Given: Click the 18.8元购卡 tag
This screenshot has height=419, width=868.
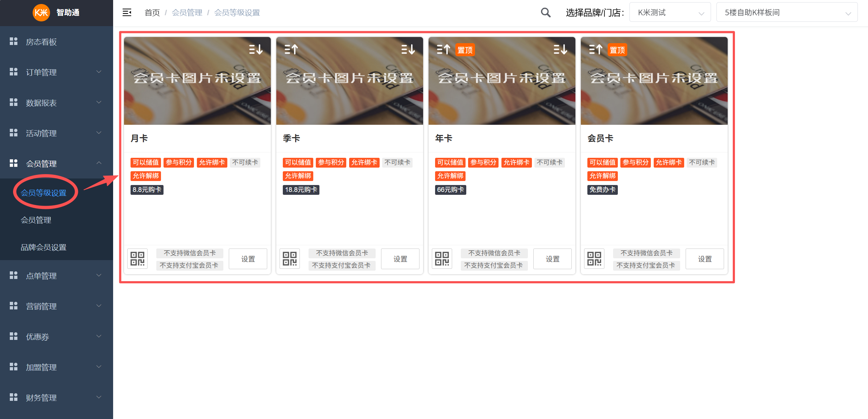Looking at the screenshot, I should point(301,190).
